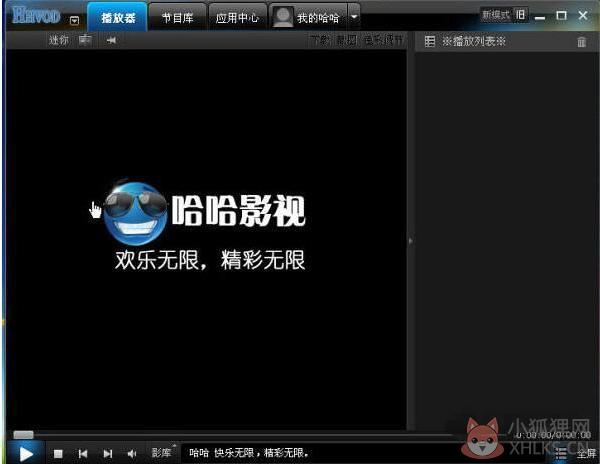Open 色彩调节 color adjustment
This screenshot has height=464, width=600.
(x=384, y=40)
